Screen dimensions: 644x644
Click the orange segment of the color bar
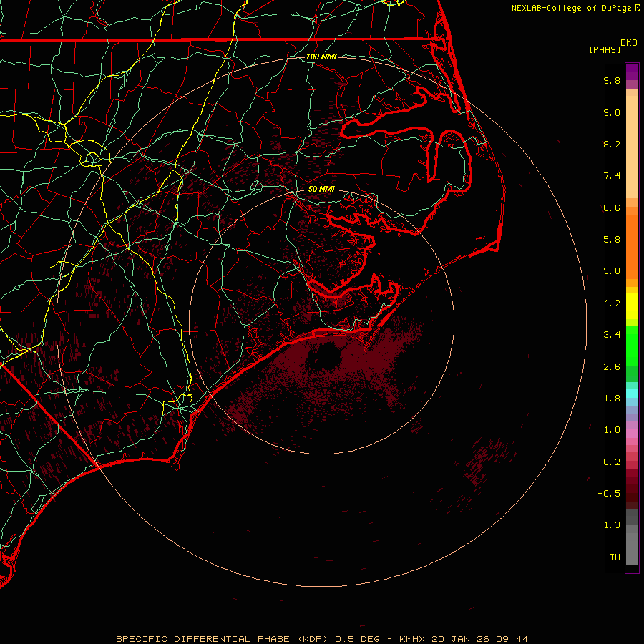pyautogui.click(x=632, y=246)
